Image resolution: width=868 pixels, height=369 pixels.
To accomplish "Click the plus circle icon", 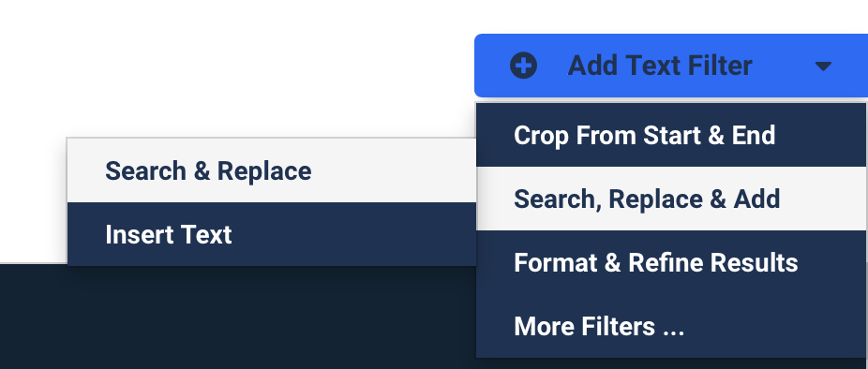I will coord(523,66).
